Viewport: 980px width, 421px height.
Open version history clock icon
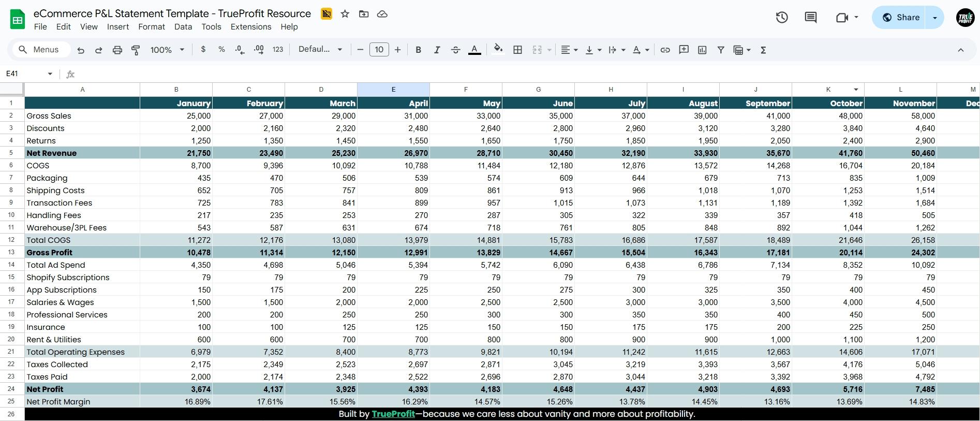coord(782,18)
